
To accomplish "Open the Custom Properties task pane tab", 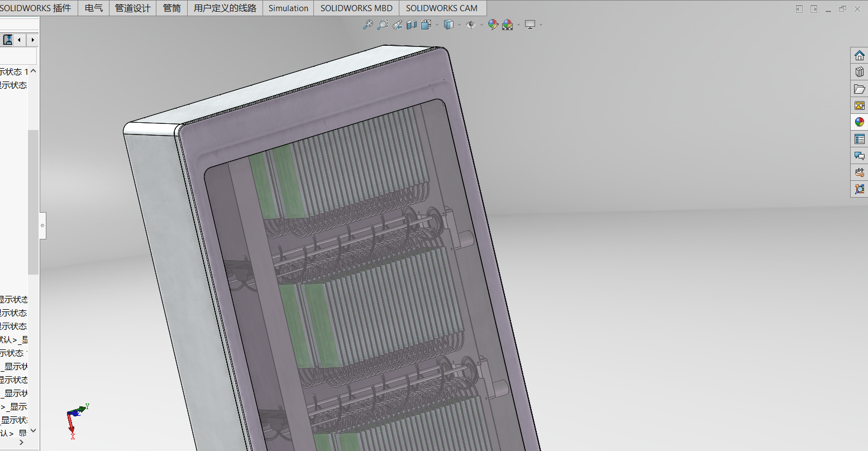I will pos(859,139).
